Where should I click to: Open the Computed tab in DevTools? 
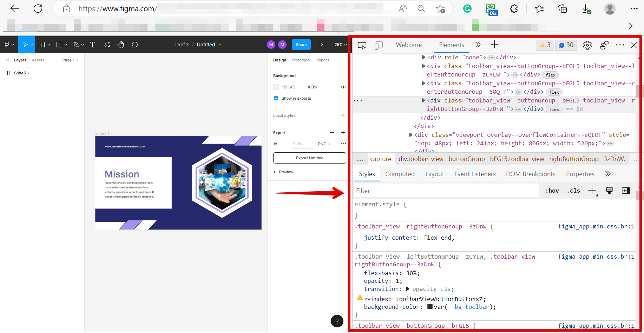[x=400, y=174]
